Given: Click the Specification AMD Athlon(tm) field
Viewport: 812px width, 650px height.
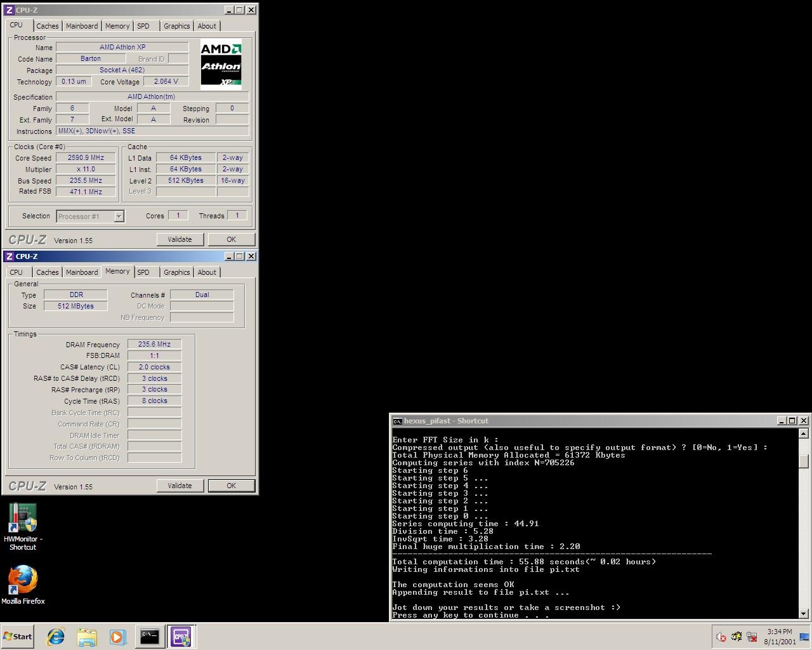Looking at the screenshot, I should [x=152, y=97].
